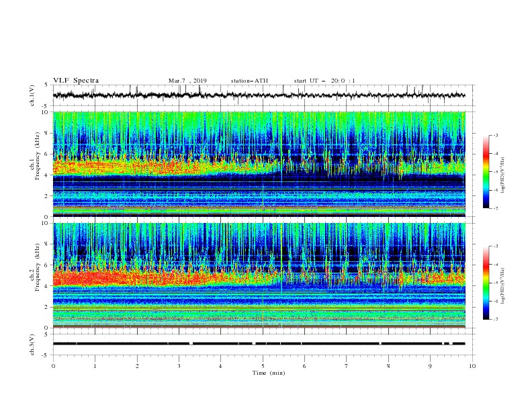Image resolution: width=532 pixels, height=411 pixels.
Task: Click the ch.2 spectrogram color bar
Action: pyautogui.click(x=486, y=283)
